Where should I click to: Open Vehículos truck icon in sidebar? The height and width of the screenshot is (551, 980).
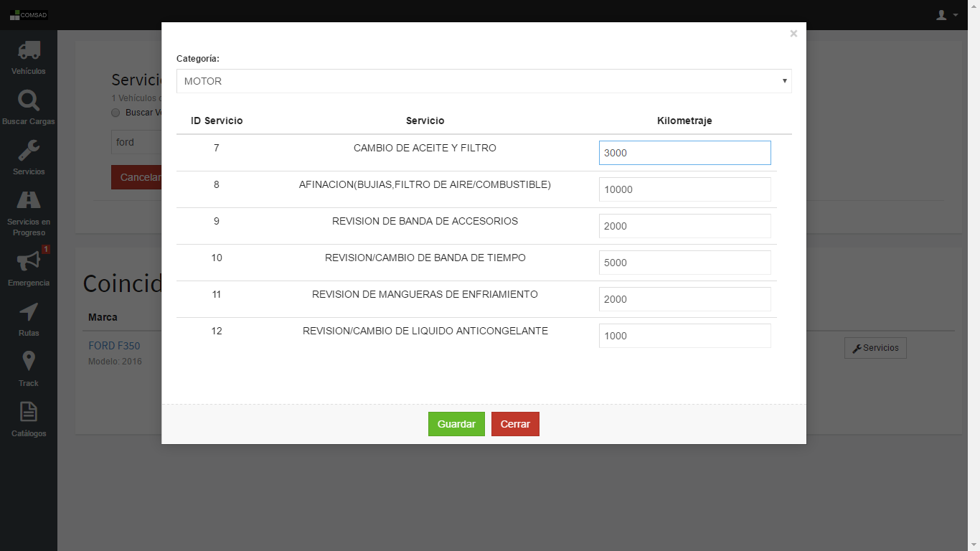29,50
